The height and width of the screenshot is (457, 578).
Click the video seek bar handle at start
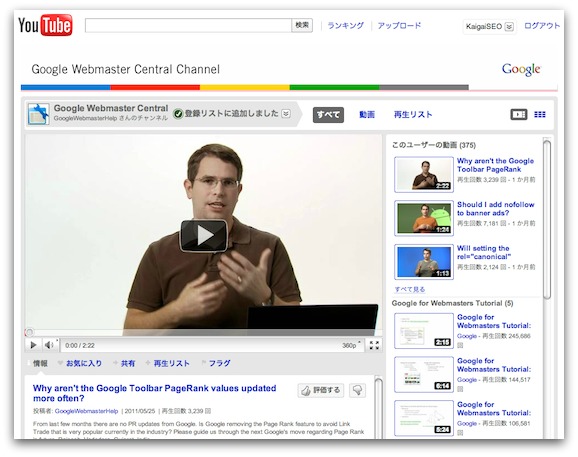pos(29,332)
